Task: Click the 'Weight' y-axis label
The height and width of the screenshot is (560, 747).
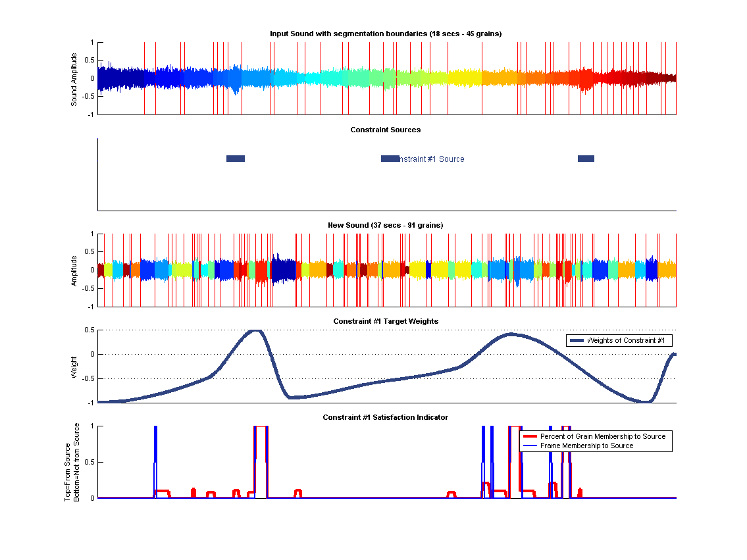Action: (74, 367)
